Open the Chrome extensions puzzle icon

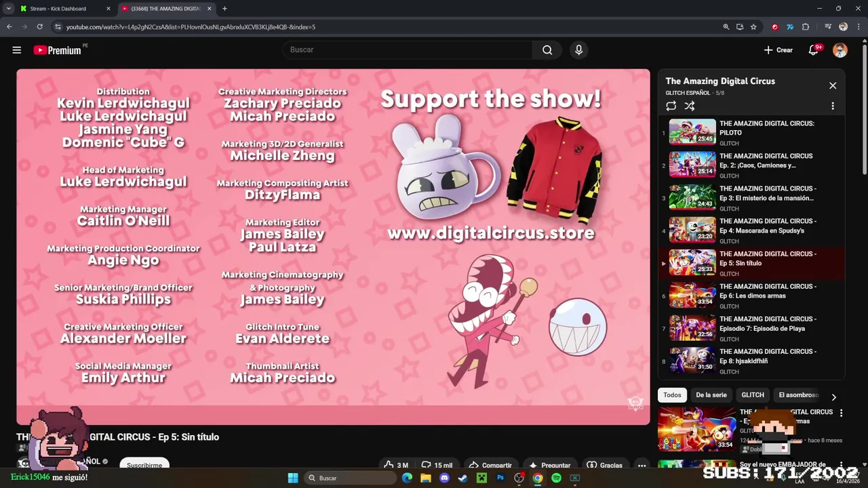(806, 27)
